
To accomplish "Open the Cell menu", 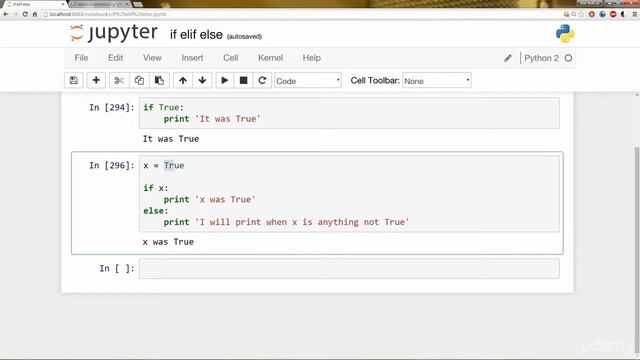I will click(231, 58).
